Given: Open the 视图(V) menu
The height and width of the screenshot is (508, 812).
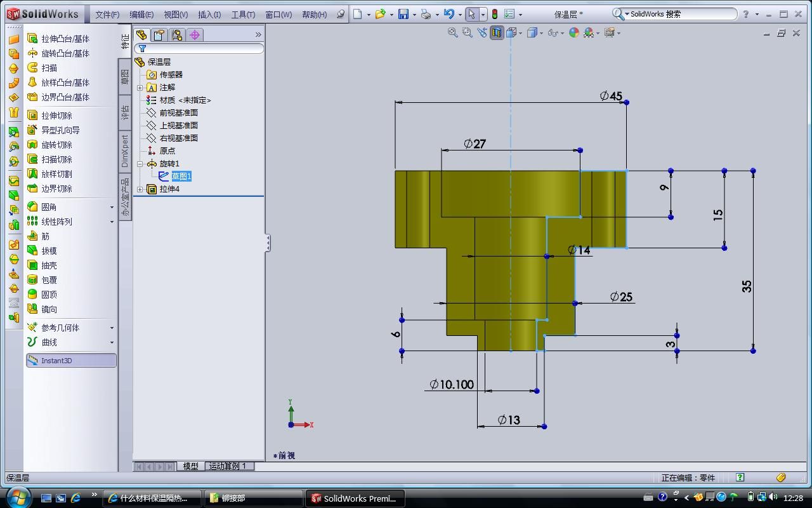Looking at the screenshot, I should click(176, 15).
